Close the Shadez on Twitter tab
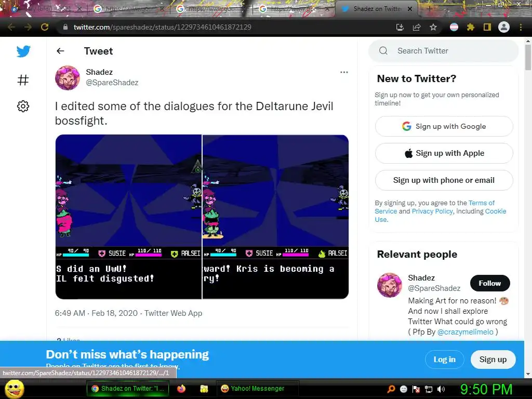This screenshot has width=532, height=399. click(410, 9)
